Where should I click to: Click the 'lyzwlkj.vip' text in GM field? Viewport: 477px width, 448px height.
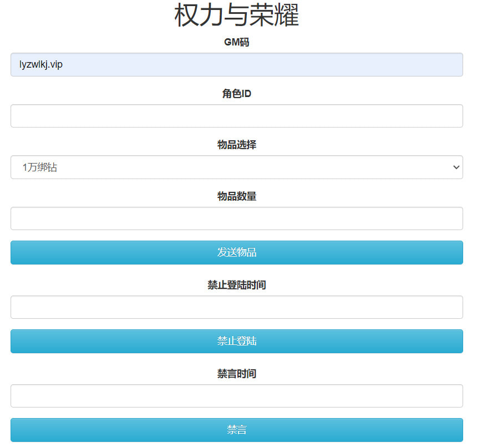(x=41, y=65)
